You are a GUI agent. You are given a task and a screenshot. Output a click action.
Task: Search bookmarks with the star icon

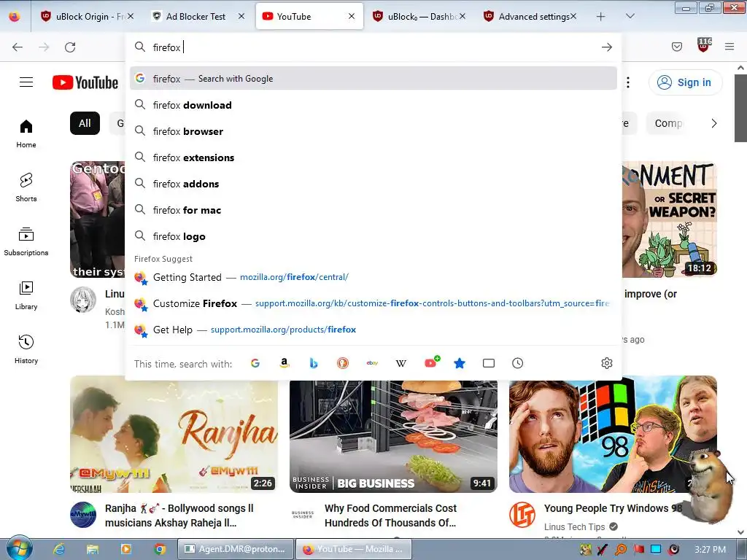pos(460,363)
